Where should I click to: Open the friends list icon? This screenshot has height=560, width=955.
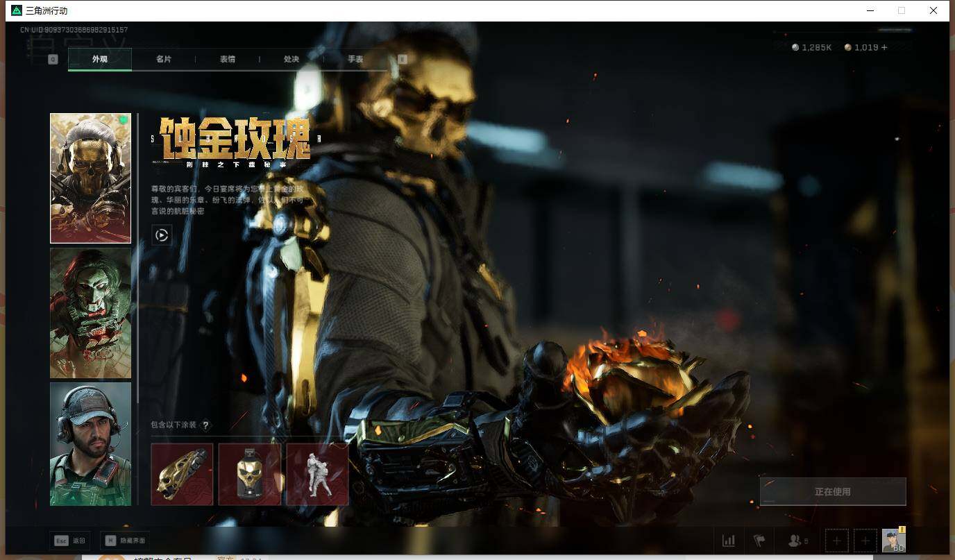[x=798, y=541]
